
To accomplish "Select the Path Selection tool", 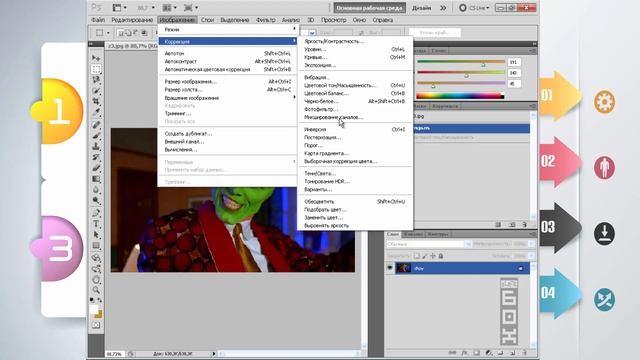I will click(96, 235).
